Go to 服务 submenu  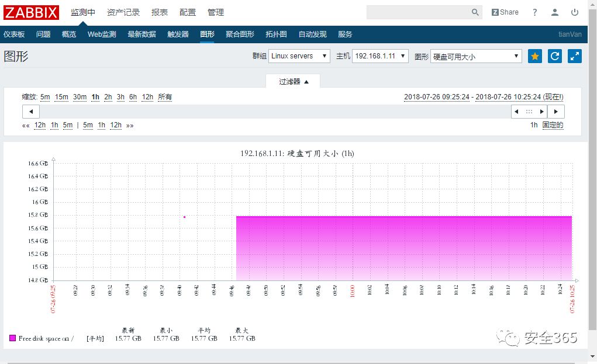click(345, 34)
